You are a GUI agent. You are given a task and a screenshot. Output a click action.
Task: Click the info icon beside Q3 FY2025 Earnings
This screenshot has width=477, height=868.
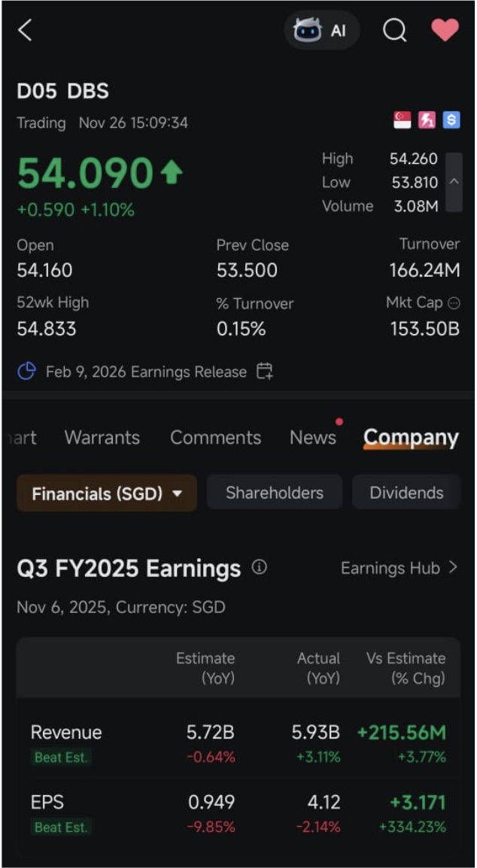(x=259, y=568)
